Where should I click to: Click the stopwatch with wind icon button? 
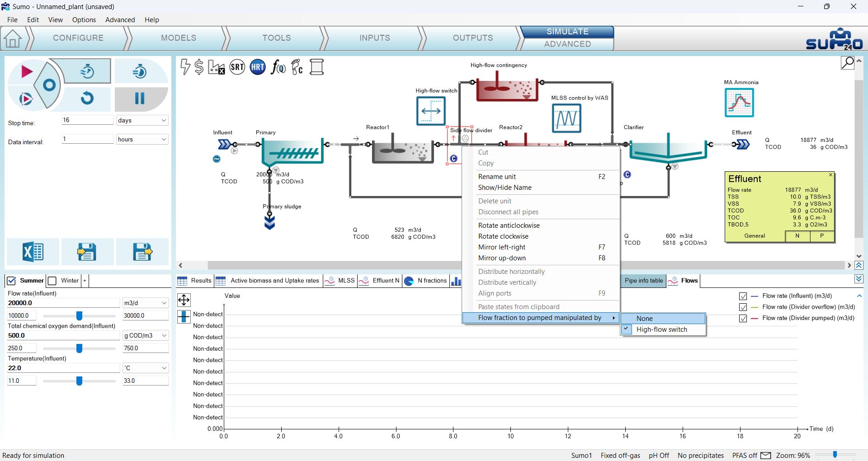click(x=87, y=71)
